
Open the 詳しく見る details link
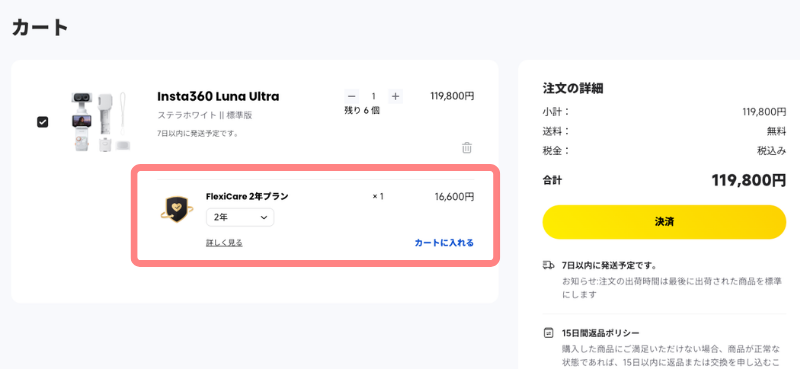[224, 243]
